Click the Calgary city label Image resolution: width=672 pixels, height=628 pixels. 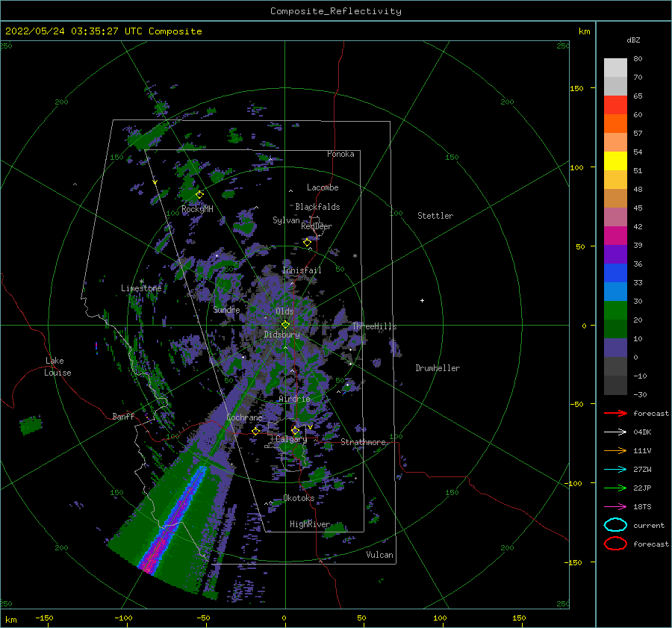[291, 439]
